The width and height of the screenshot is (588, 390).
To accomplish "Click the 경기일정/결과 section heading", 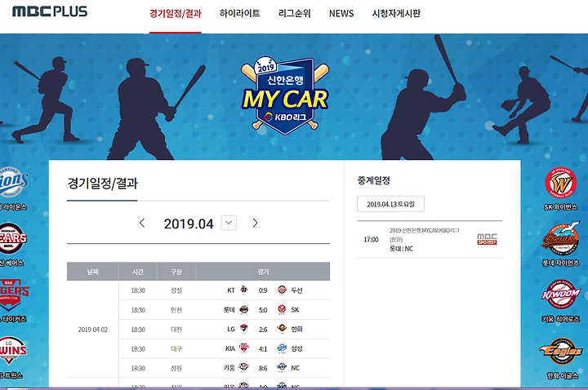I will [102, 184].
